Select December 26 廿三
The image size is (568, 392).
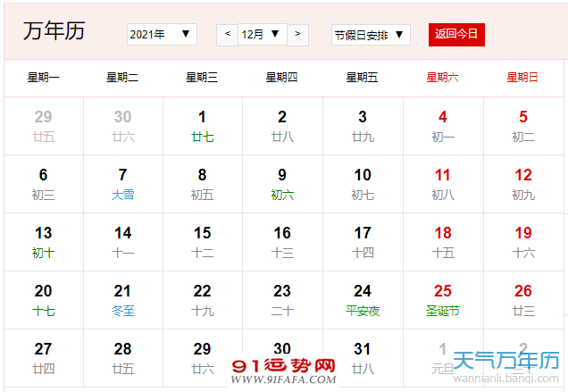pyautogui.click(x=523, y=300)
